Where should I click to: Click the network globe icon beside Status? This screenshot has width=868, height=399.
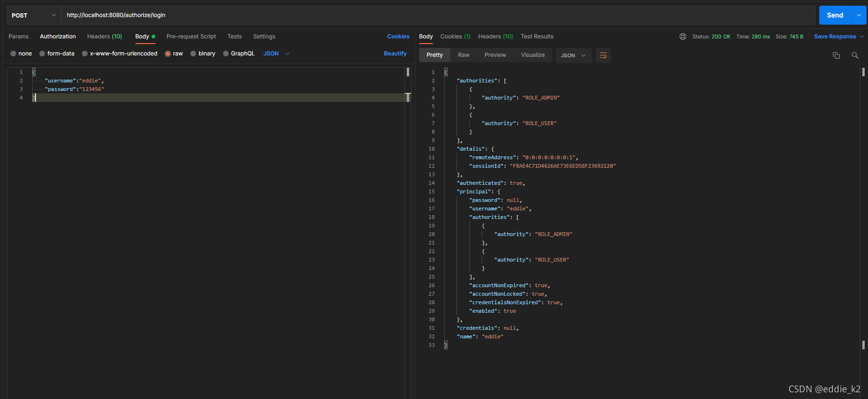tap(683, 36)
